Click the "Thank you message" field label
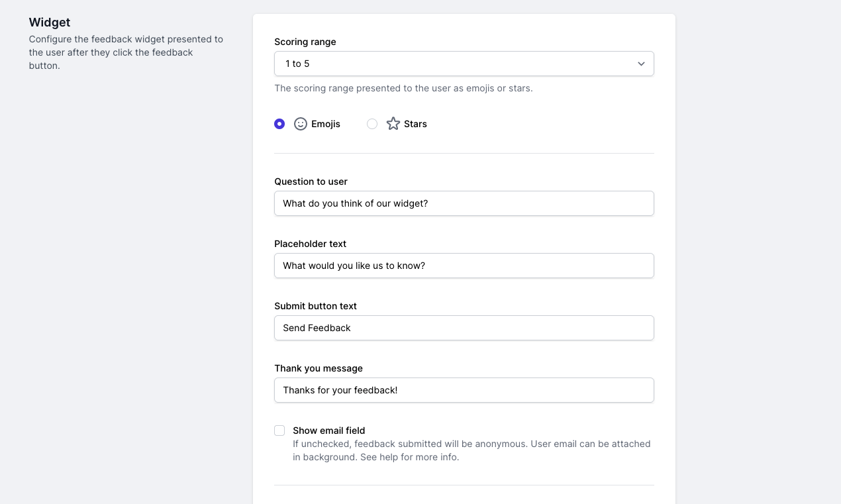The image size is (841, 504). coord(319,368)
